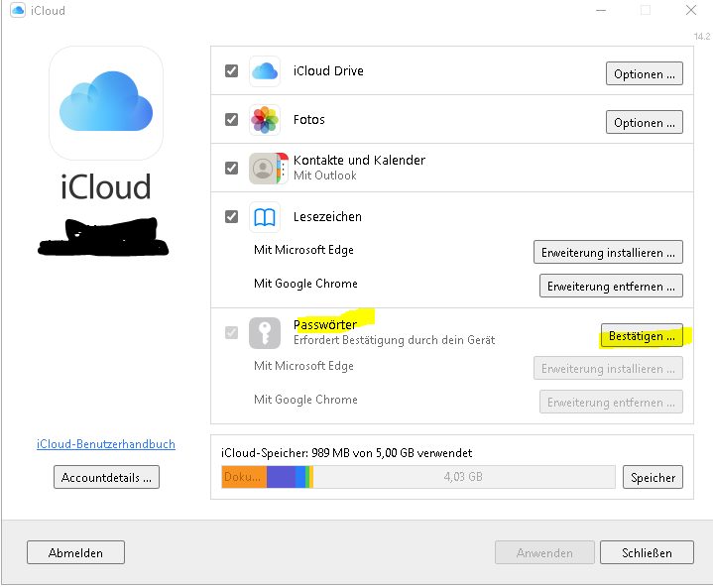Click the Abmelden button

[75, 552]
